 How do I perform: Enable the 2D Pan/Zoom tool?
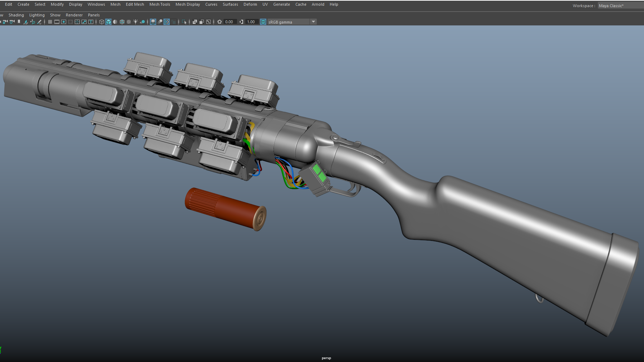pyautogui.click(x=33, y=22)
